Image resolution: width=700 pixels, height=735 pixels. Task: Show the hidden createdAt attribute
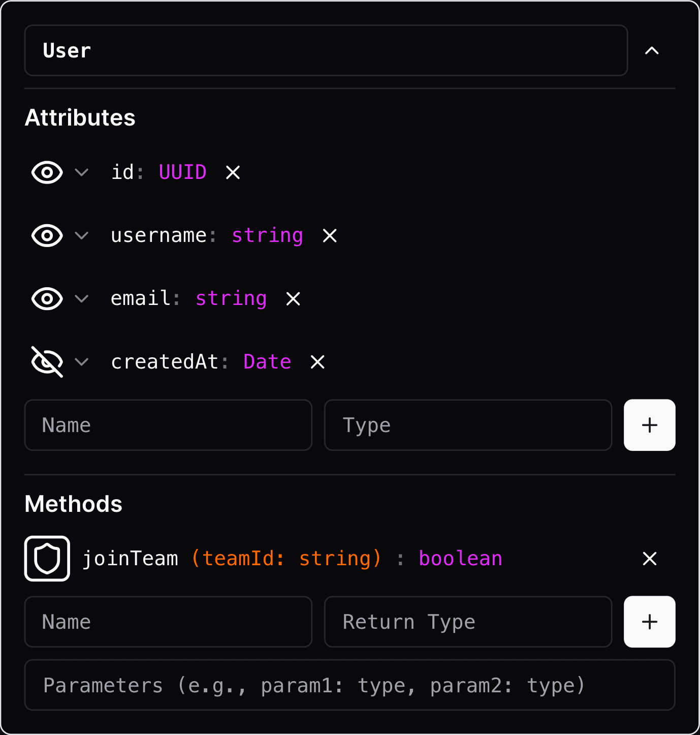pyautogui.click(x=47, y=362)
